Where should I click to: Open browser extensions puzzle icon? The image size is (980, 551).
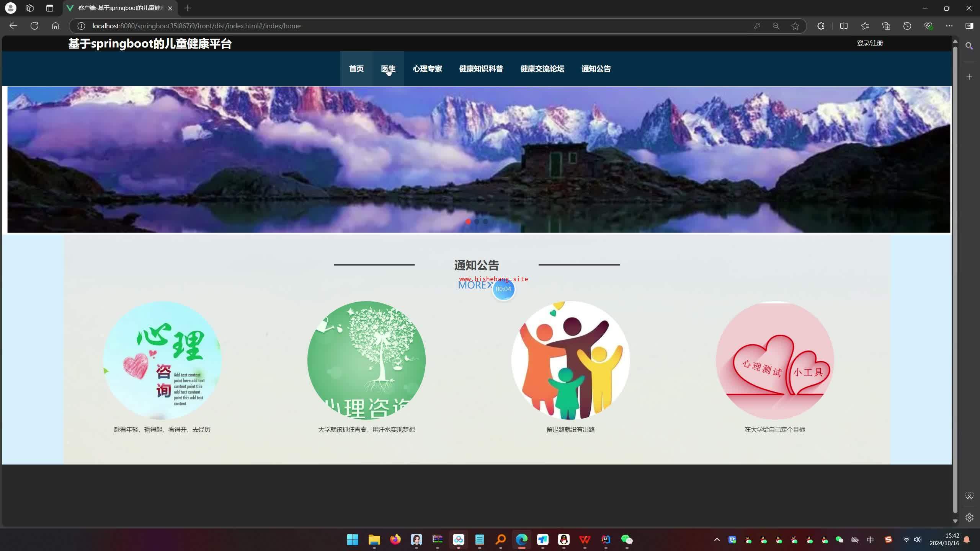[x=821, y=26]
